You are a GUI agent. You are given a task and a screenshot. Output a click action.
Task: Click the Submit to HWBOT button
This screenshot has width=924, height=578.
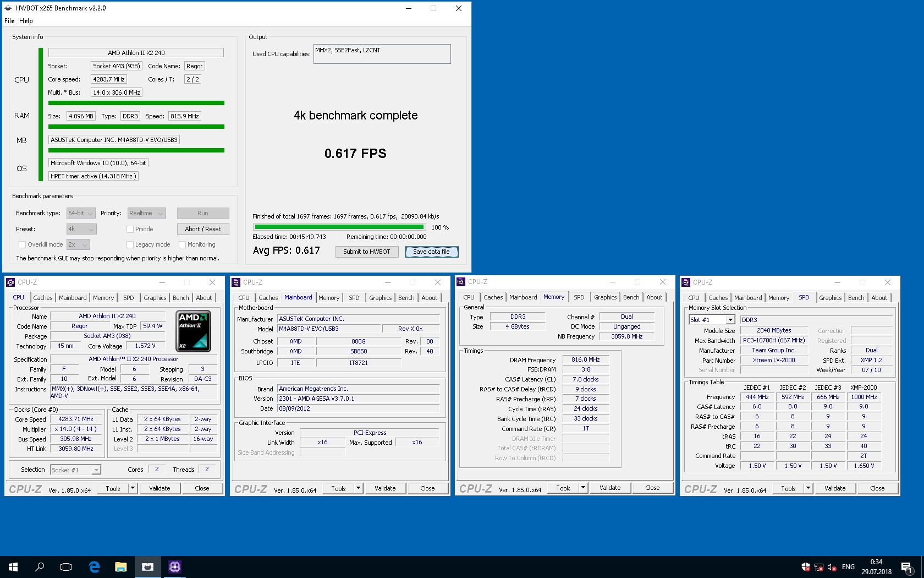click(367, 252)
